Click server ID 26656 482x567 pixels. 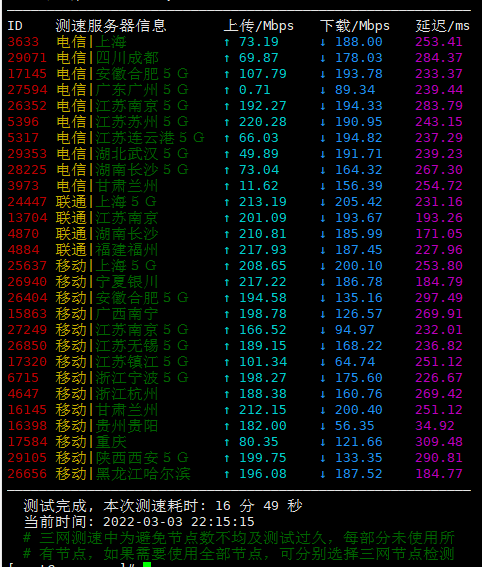(27, 474)
